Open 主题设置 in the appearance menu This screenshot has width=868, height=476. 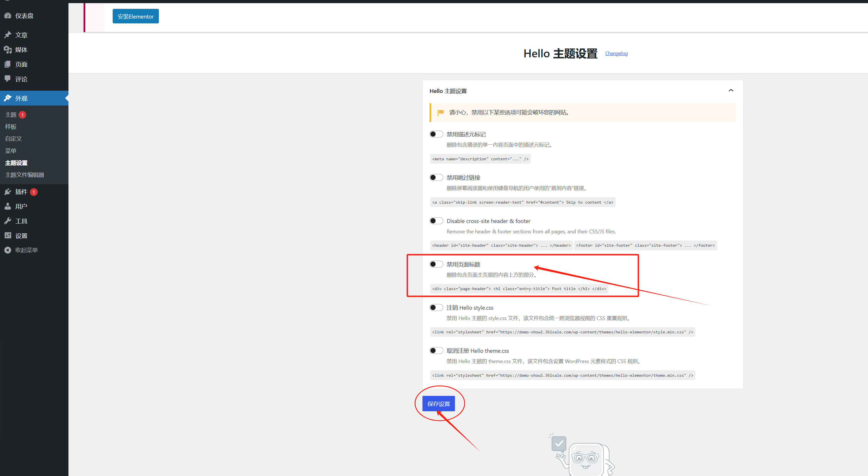(x=16, y=163)
